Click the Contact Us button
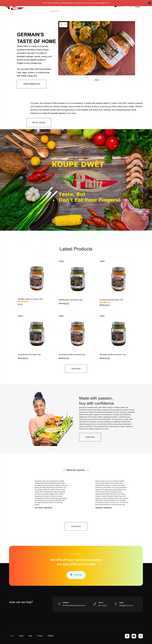This screenshot has width=152, height=644. pyautogui.click(x=76, y=526)
